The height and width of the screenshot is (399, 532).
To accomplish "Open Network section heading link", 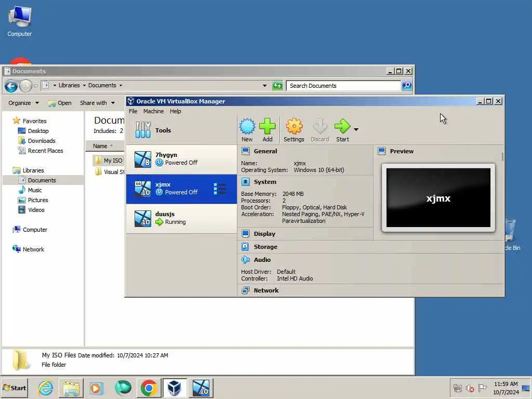I will (x=266, y=290).
